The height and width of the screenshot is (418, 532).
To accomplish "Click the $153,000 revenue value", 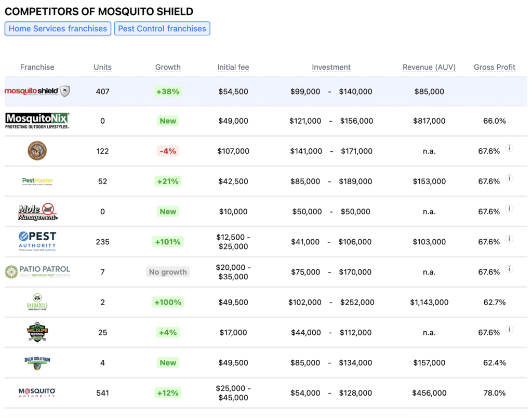I will tap(429, 181).
